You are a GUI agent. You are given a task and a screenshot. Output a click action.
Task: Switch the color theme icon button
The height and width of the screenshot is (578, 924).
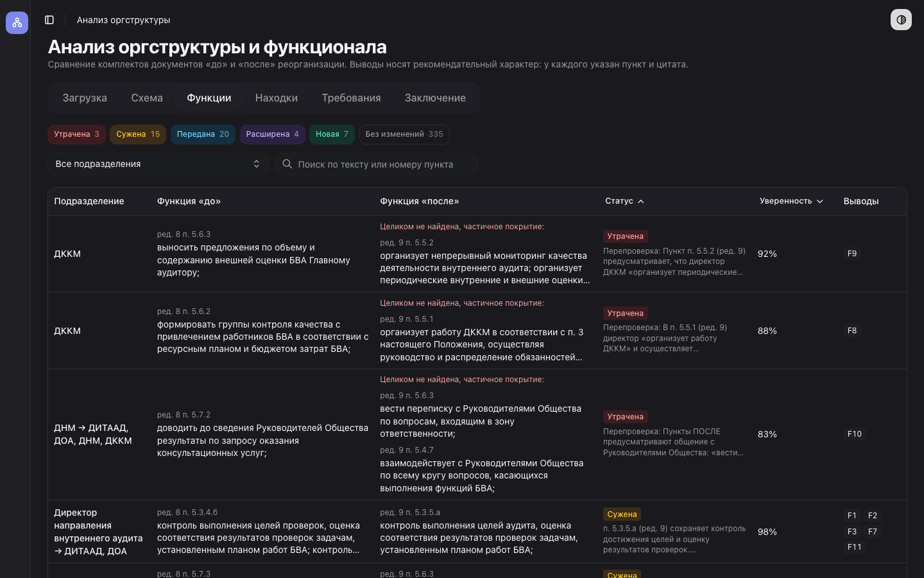[x=901, y=20]
